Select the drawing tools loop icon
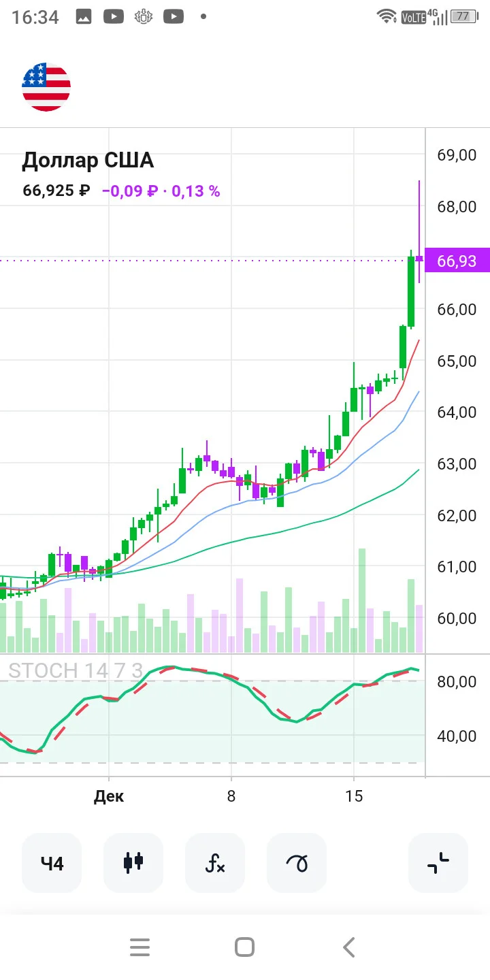 point(297,863)
